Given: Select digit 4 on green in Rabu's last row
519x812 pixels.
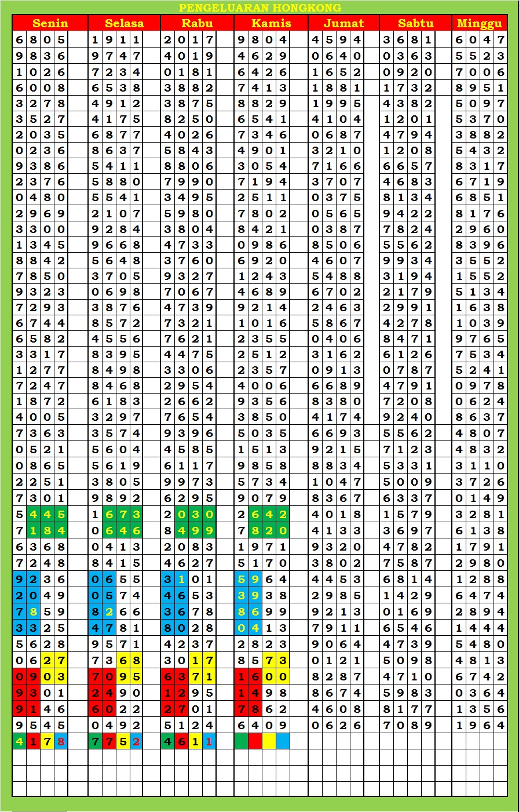Looking at the screenshot, I should (167, 741).
